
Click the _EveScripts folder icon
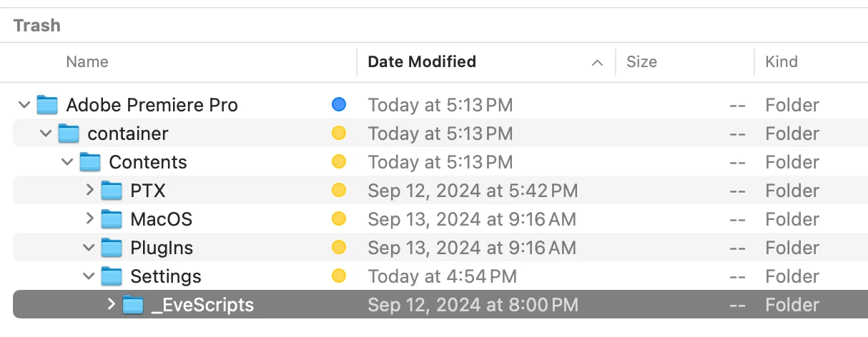click(x=133, y=305)
